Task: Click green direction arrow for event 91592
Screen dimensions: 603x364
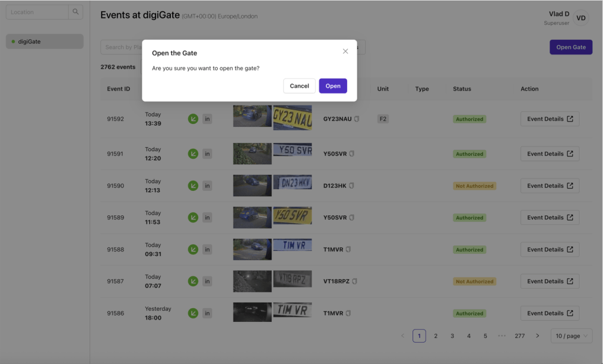Action: [x=193, y=119]
